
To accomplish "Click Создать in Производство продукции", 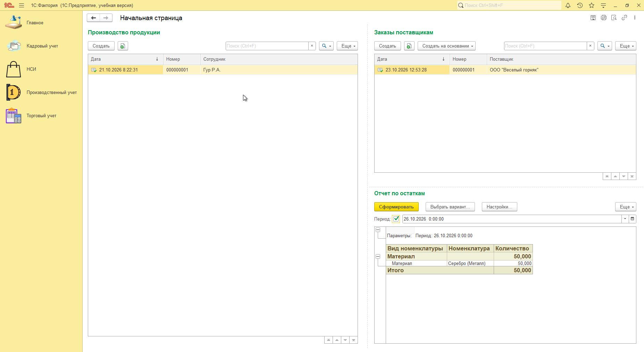I will (101, 46).
